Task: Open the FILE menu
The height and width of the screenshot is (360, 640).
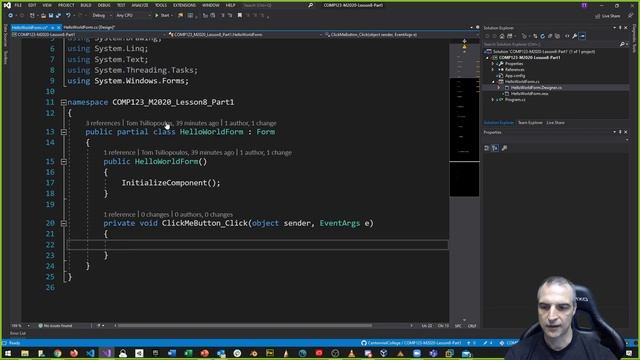Action: click(18, 5)
